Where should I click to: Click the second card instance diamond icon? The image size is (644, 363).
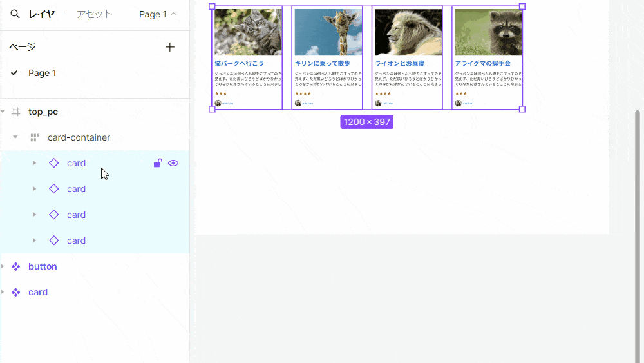54,189
